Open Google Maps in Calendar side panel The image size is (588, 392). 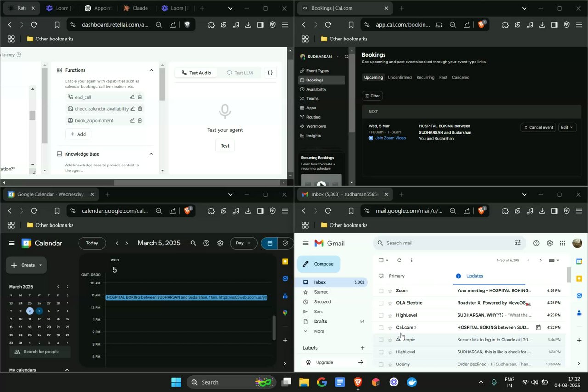point(285,312)
